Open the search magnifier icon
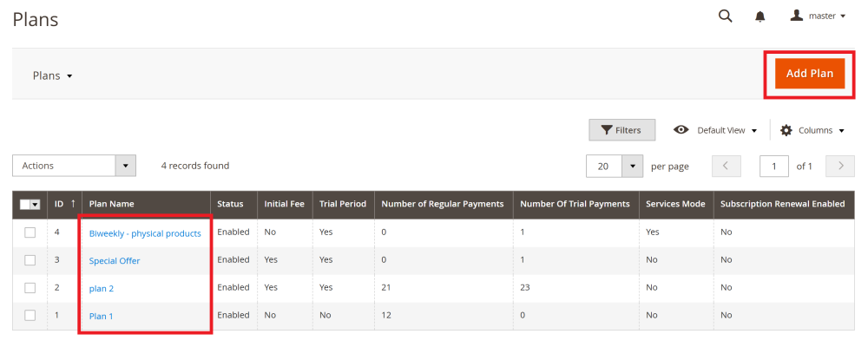The height and width of the screenshot is (347, 868). [x=725, y=16]
